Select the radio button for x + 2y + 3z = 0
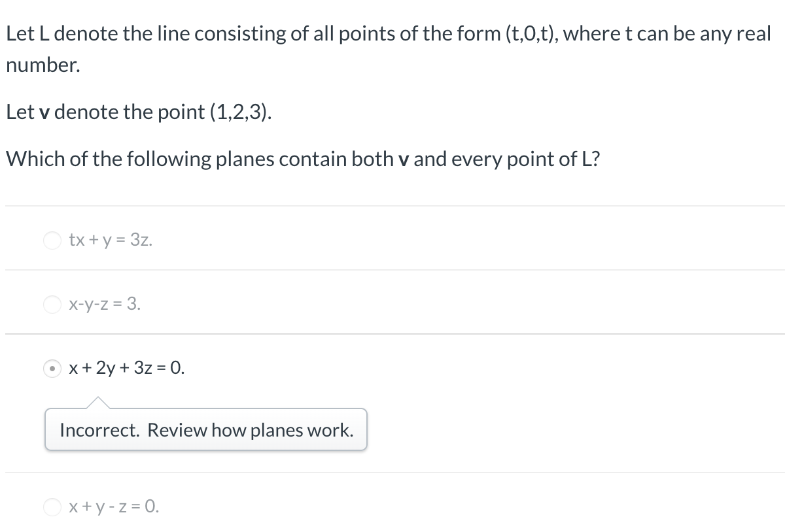The height and width of the screenshot is (532, 785). click(52, 369)
